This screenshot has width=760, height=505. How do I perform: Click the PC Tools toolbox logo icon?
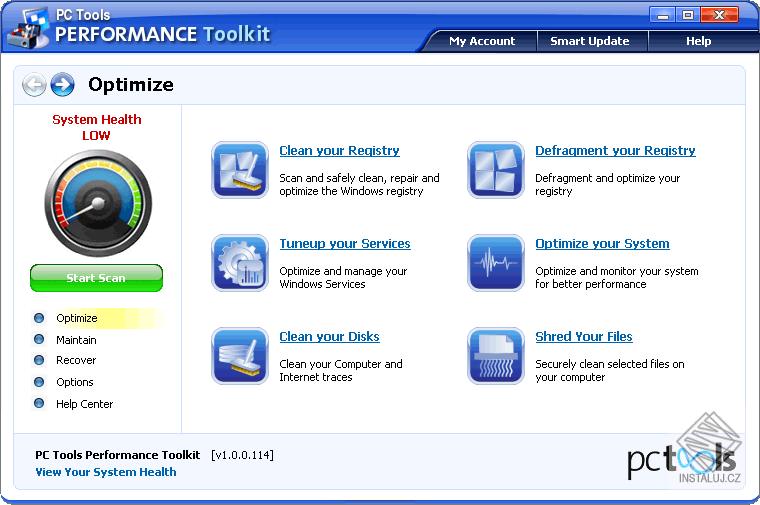[x=30, y=28]
